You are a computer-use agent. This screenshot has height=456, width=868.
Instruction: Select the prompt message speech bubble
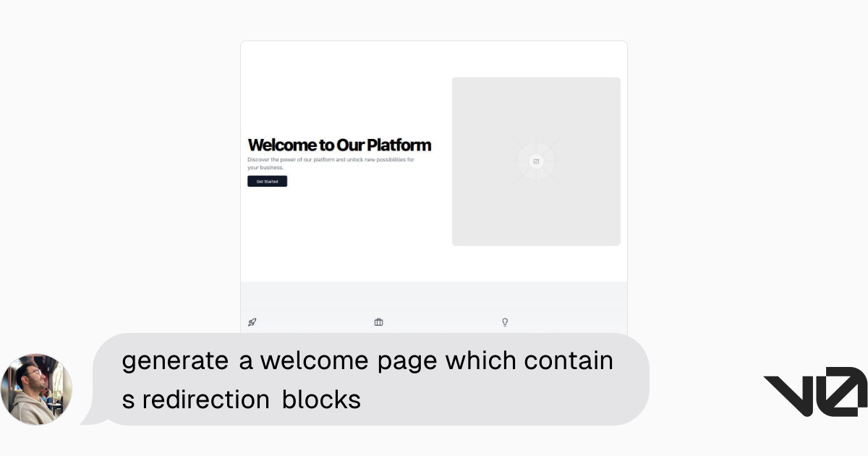click(x=371, y=379)
